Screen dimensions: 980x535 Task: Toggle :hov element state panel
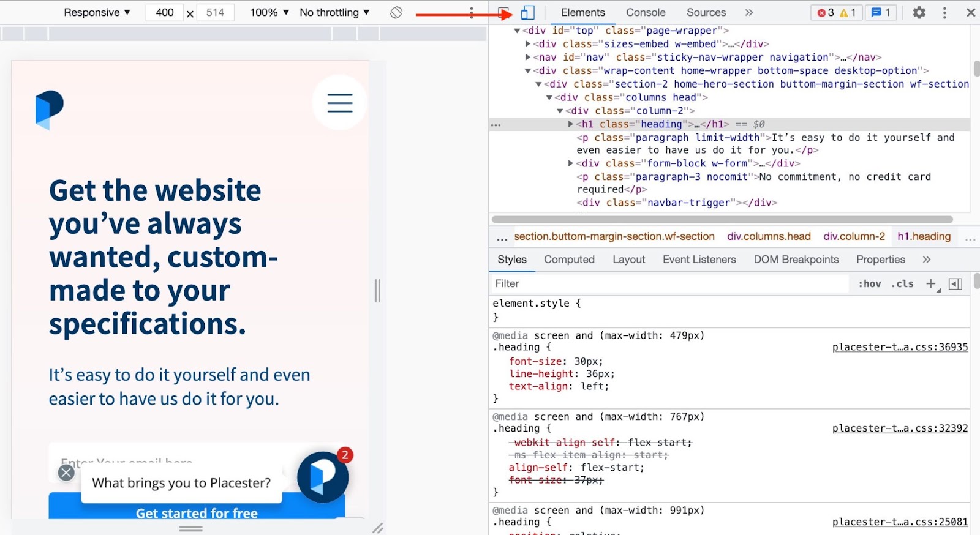pyautogui.click(x=869, y=283)
